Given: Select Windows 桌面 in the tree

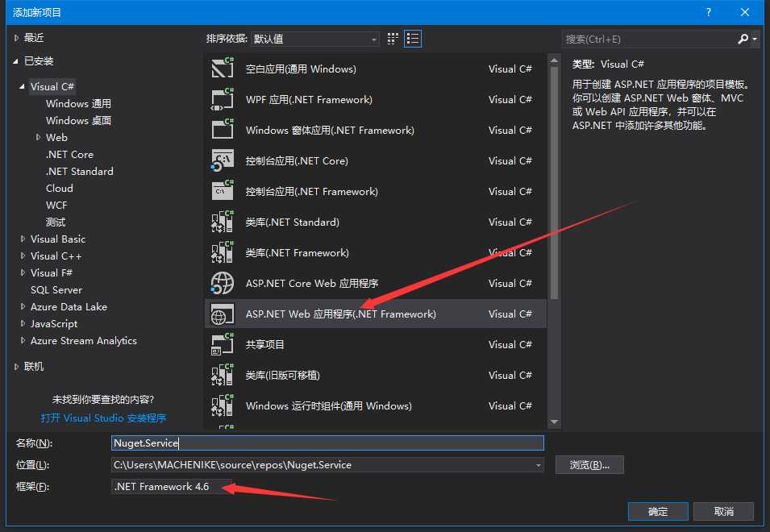Looking at the screenshot, I should coord(78,120).
